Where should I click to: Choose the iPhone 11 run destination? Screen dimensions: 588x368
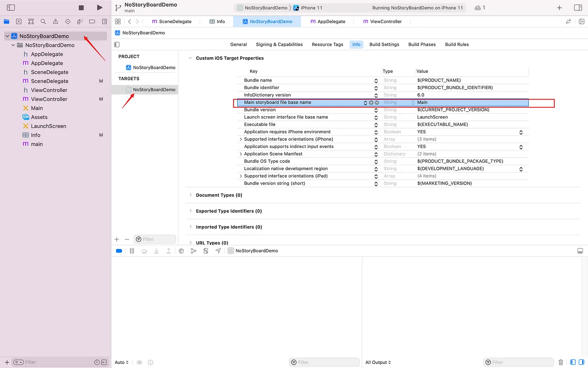(308, 8)
